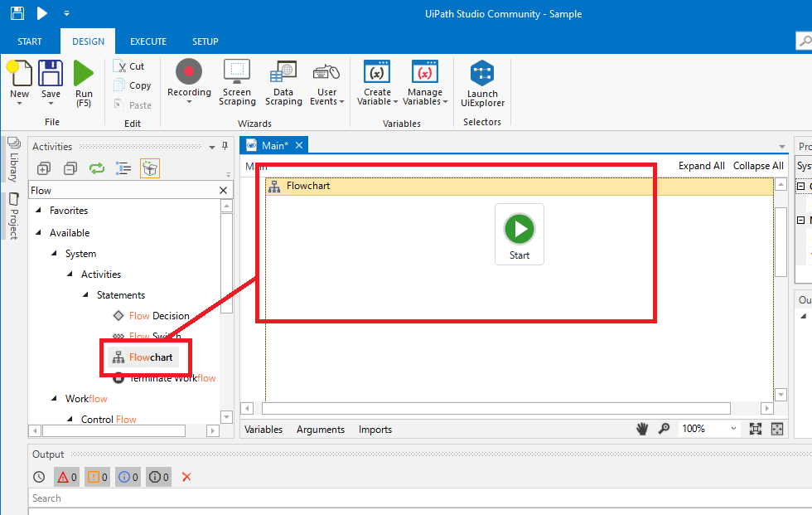Switch to the EXECUTE ribbon tab
This screenshot has height=515, width=812.
pos(148,41)
